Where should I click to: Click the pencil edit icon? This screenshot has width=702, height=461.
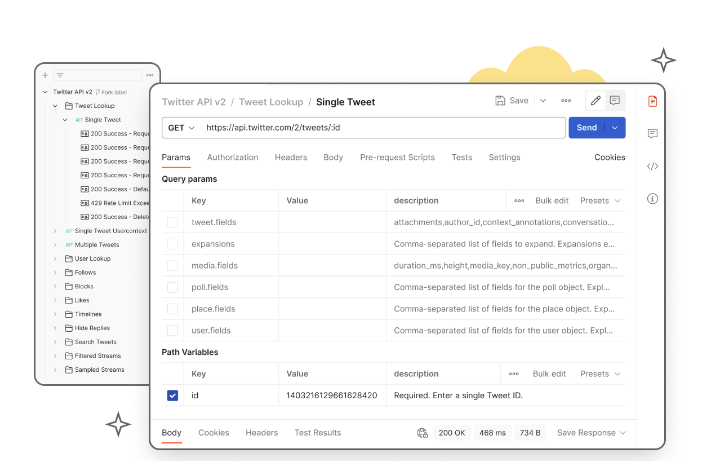[595, 101]
